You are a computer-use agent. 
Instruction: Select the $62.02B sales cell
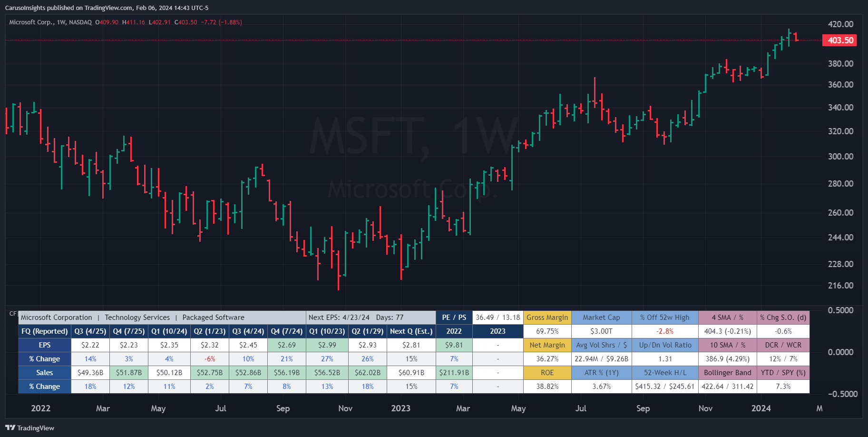[x=368, y=373]
